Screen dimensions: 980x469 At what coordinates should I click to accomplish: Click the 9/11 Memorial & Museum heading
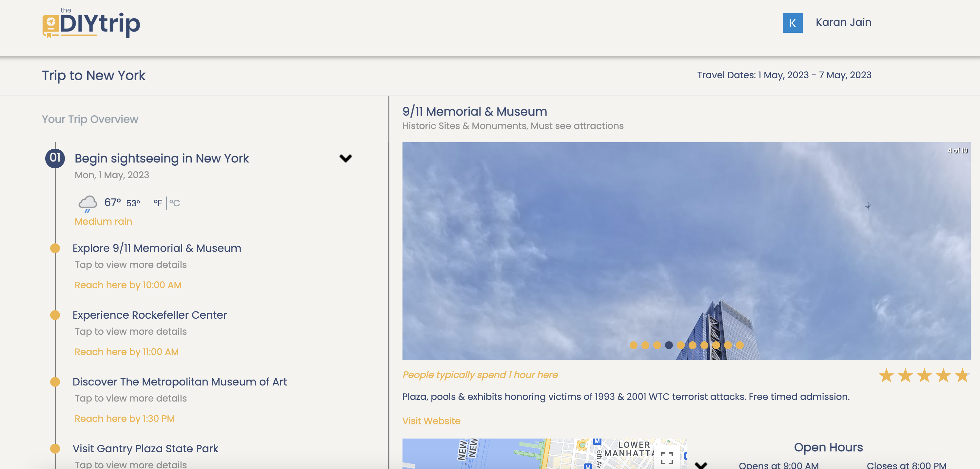474,111
